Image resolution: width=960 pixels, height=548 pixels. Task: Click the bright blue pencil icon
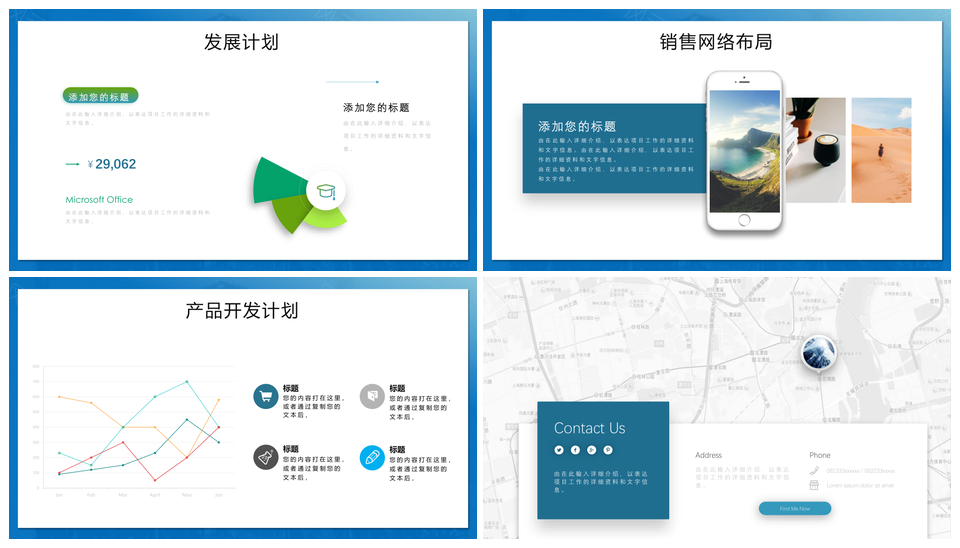pyautogui.click(x=372, y=457)
